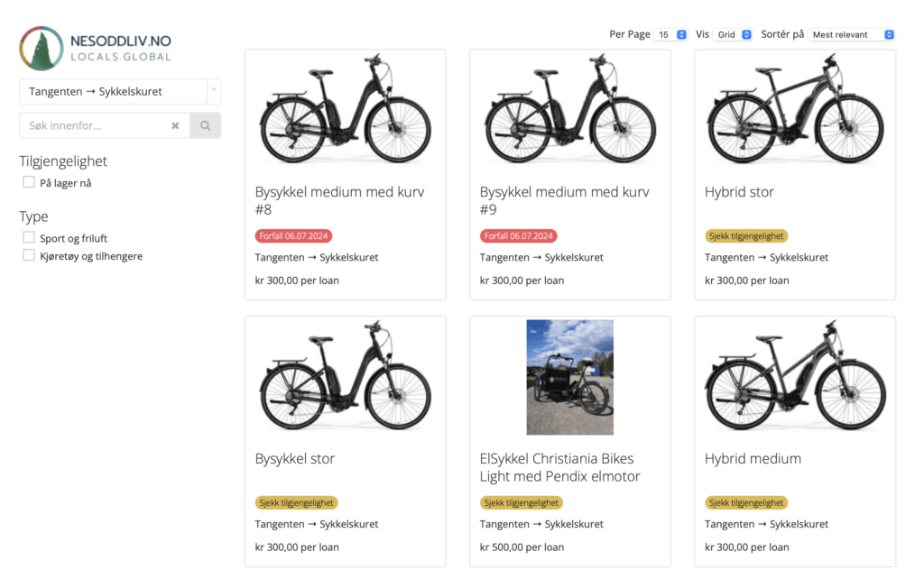Click the Tangenten → Sykkelskuret text under bike #9

click(541, 257)
